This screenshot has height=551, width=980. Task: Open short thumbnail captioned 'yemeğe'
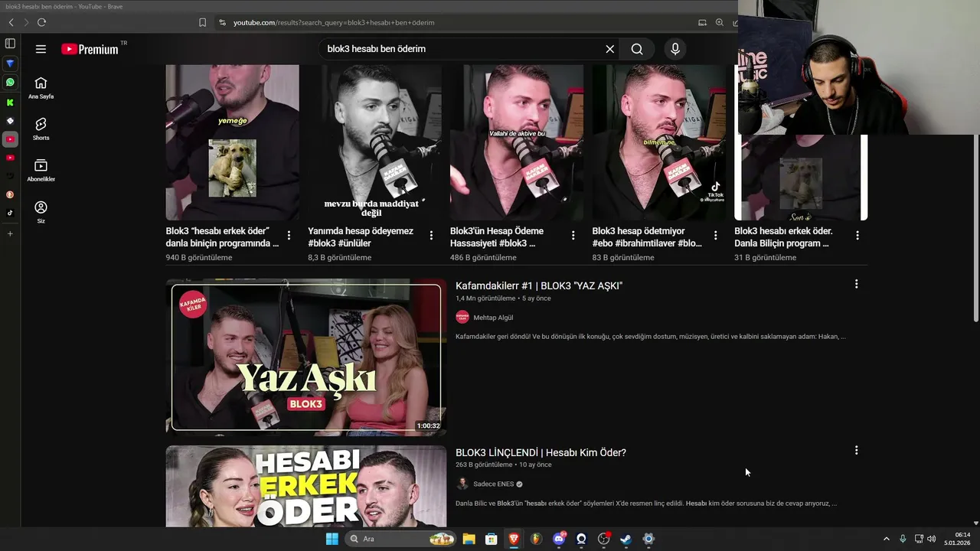[232, 142]
